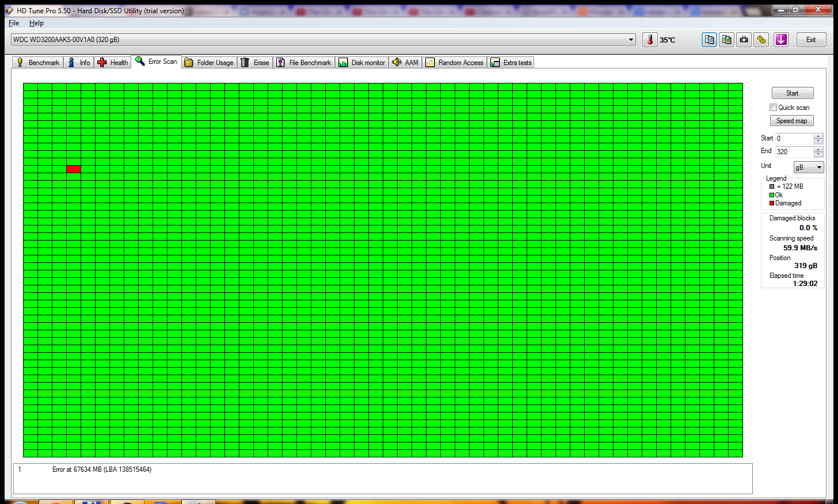Copy text results to clipboard icon
The height and width of the screenshot is (504, 838).
coord(709,40)
